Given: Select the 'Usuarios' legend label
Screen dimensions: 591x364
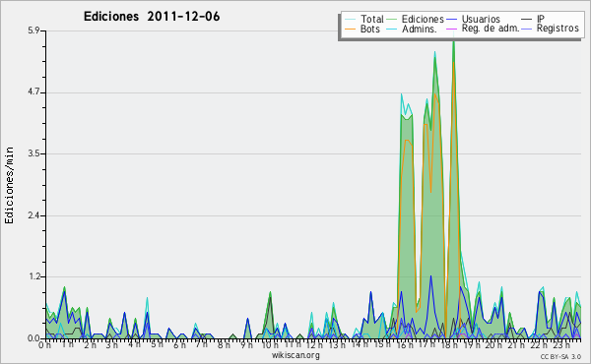Looking at the screenshot, I should 481,19.
